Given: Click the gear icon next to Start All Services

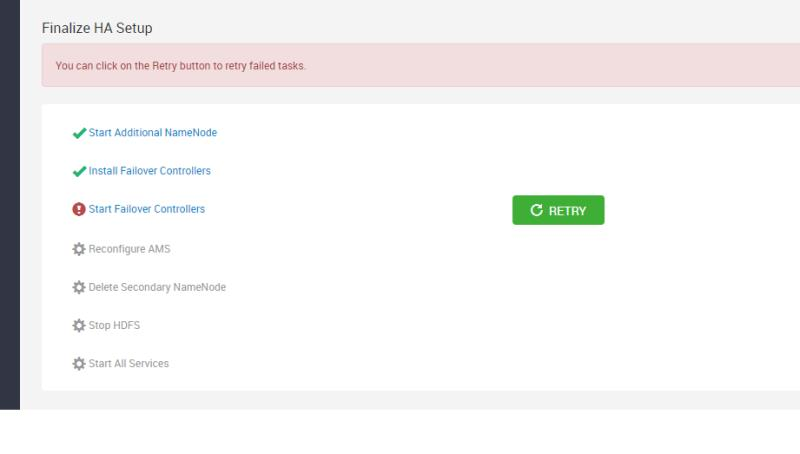Looking at the screenshot, I should point(79,364).
